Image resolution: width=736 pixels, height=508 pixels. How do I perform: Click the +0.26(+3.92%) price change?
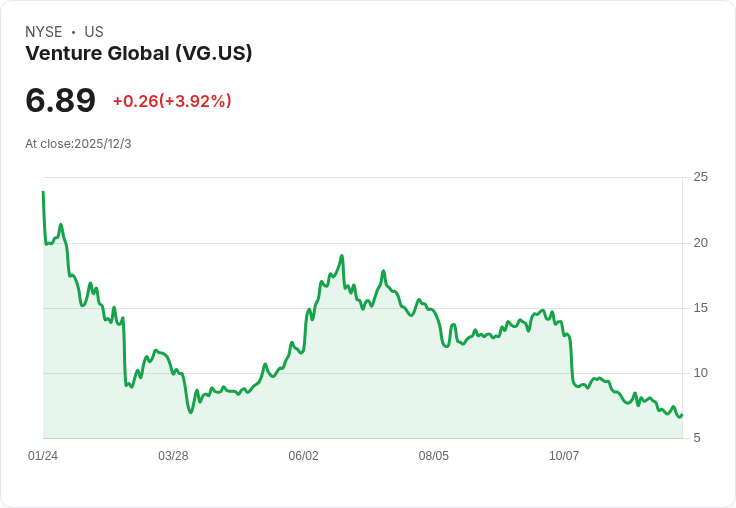click(172, 101)
